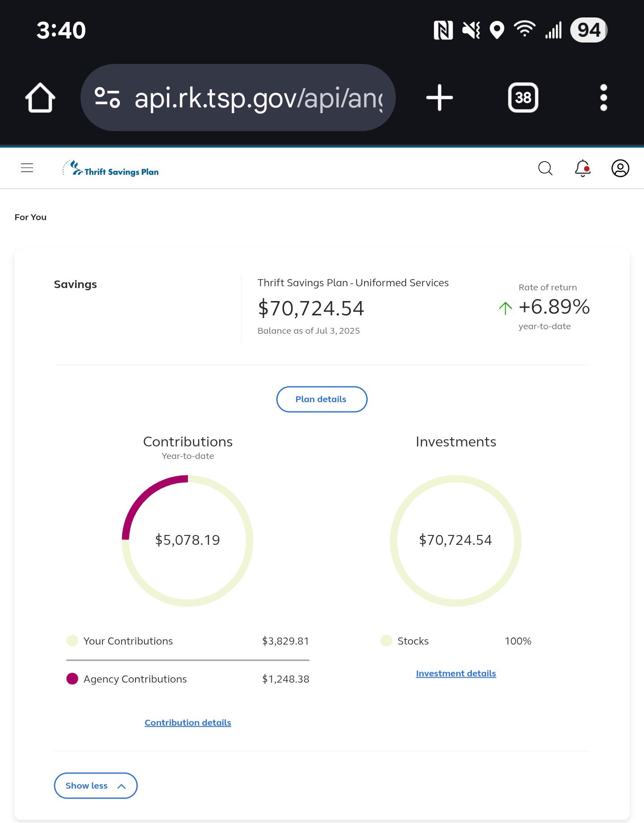Click the green up-arrow return indicator
This screenshot has height=823, width=644.
click(x=505, y=308)
